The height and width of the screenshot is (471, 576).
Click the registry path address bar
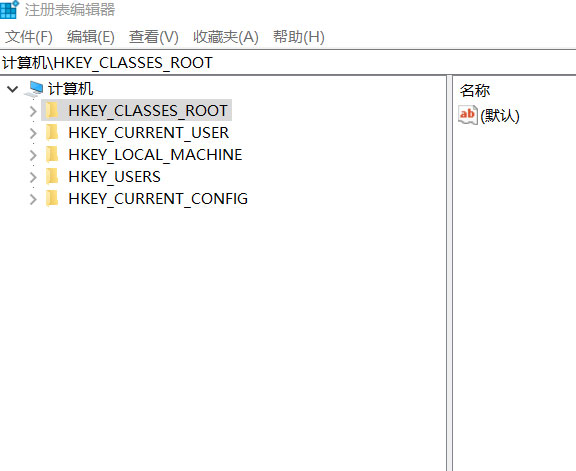(288, 62)
